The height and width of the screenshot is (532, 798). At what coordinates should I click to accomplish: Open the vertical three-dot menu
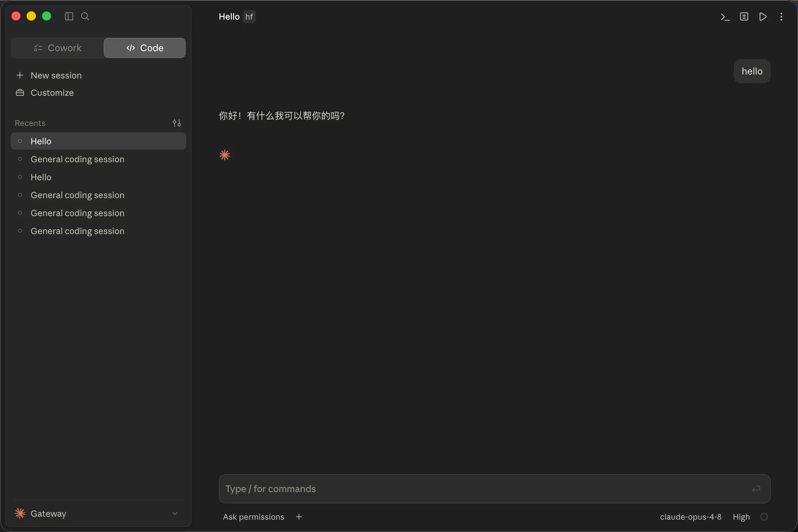coord(781,17)
